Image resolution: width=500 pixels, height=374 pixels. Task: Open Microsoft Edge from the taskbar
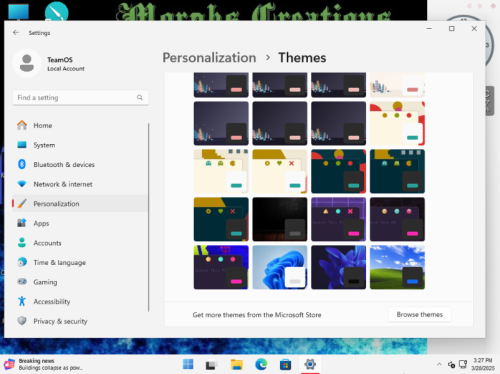tap(261, 364)
